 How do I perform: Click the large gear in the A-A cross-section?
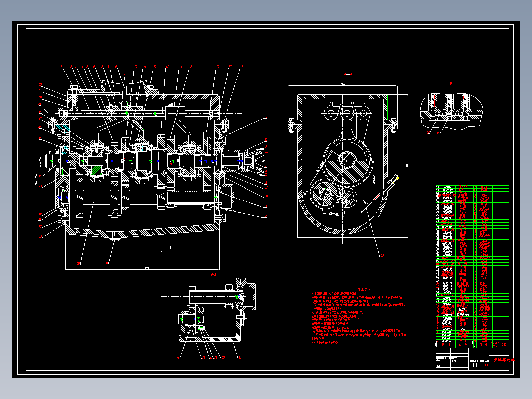[346, 161]
